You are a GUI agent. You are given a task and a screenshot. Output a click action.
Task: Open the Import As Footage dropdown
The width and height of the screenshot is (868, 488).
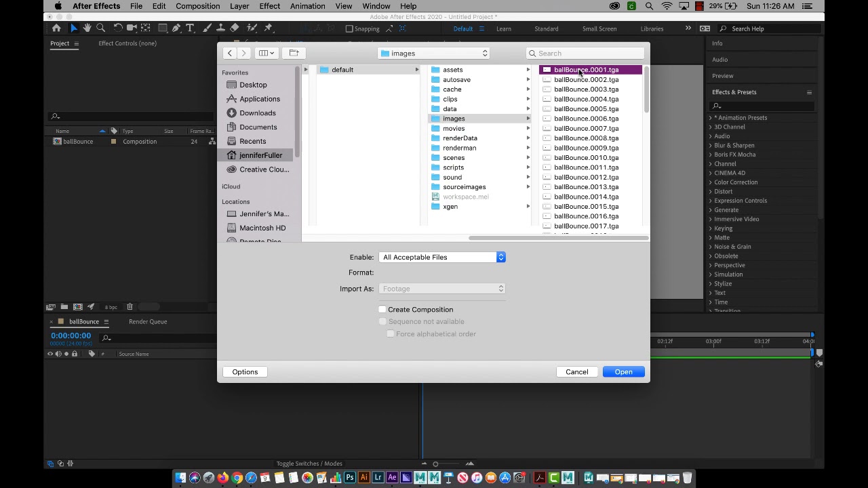(x=442, y=289)
